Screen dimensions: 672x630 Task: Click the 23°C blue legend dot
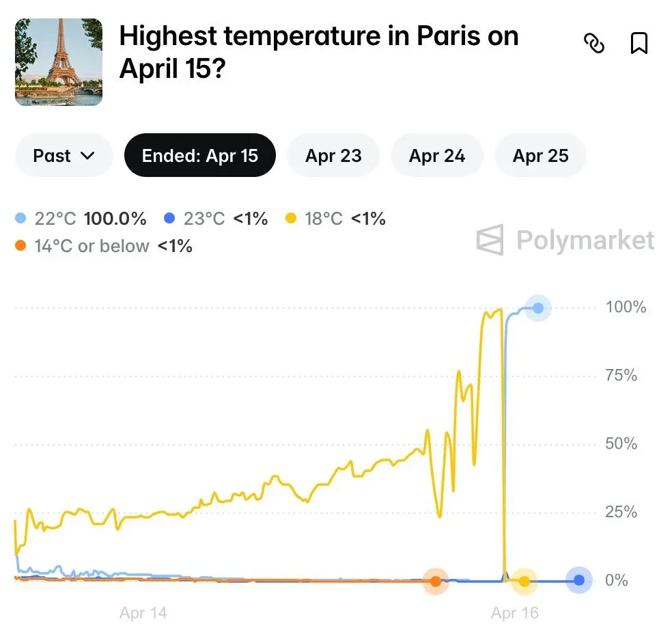(x=169, y=219)
